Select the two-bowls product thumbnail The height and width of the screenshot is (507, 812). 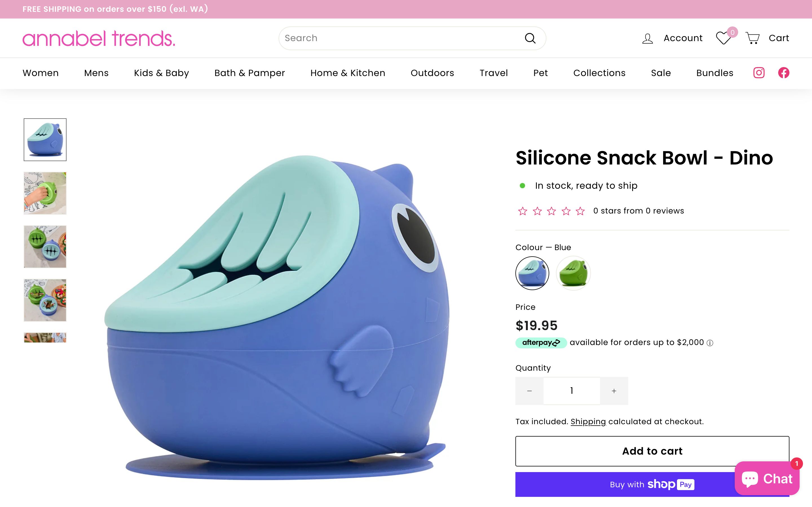(45, 246)
